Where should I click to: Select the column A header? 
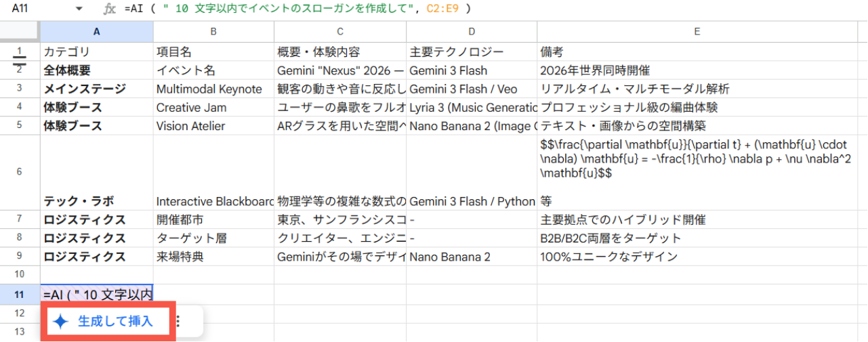pyautogui.click(x=96, y=31)
